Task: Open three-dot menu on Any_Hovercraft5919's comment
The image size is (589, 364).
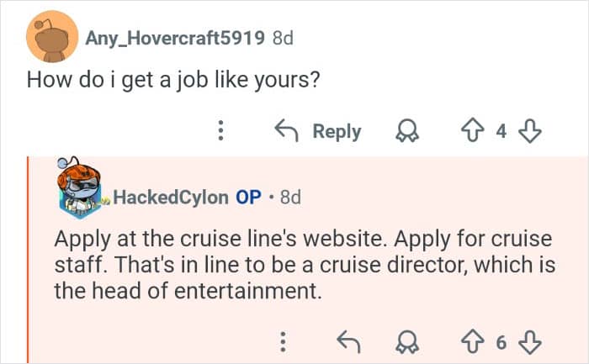Action: (x=221, y=131)
